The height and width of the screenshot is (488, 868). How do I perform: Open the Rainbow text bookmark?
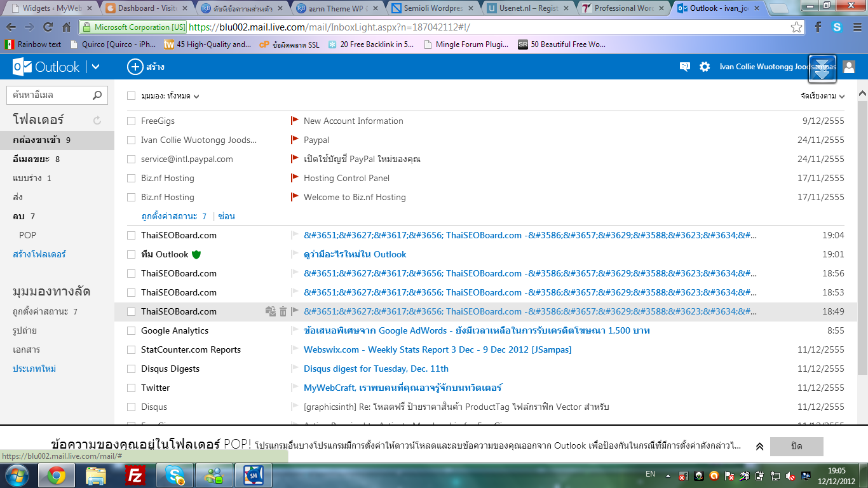(33, 44)
